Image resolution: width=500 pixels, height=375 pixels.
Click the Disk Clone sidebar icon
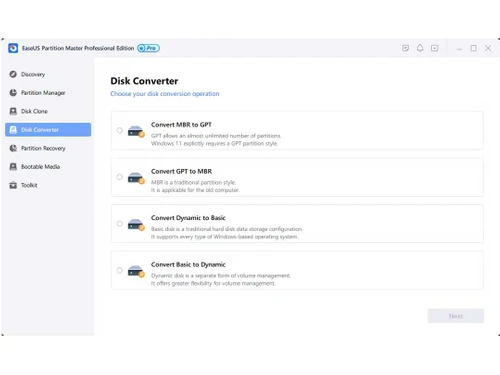click(x=13, y=111)
